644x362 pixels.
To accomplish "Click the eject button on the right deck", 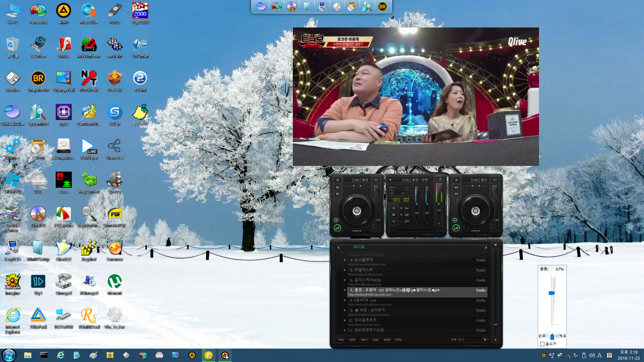I will pos(456,180).
